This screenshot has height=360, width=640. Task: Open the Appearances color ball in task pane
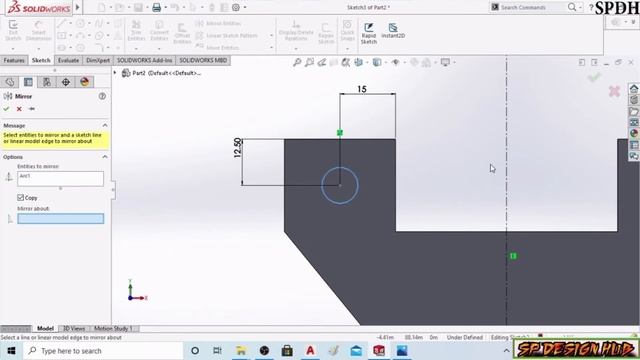click(x=634, y=133)
